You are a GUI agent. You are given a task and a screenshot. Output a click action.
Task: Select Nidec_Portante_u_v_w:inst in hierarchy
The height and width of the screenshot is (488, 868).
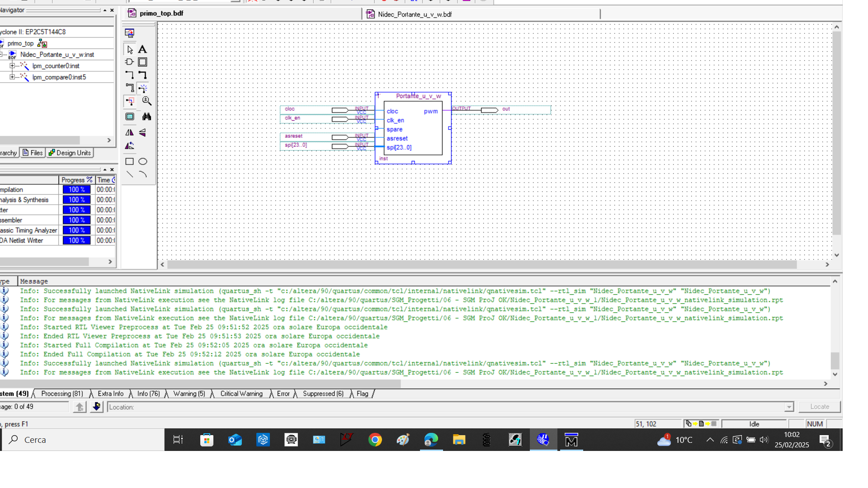(x=57, y=55)
